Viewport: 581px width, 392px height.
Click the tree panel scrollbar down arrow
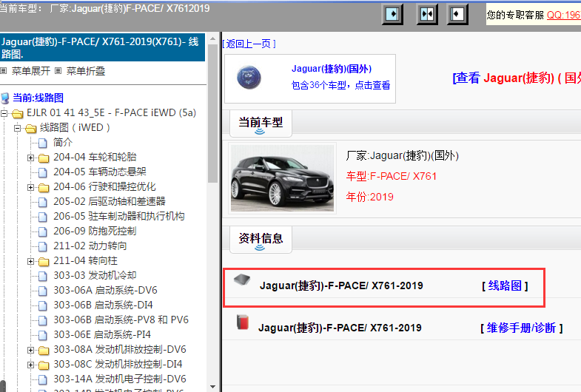click(212, 387)
